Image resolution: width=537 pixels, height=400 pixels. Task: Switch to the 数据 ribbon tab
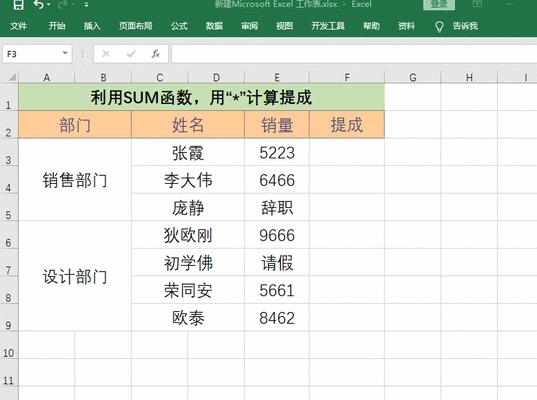(x=214, y=26)
